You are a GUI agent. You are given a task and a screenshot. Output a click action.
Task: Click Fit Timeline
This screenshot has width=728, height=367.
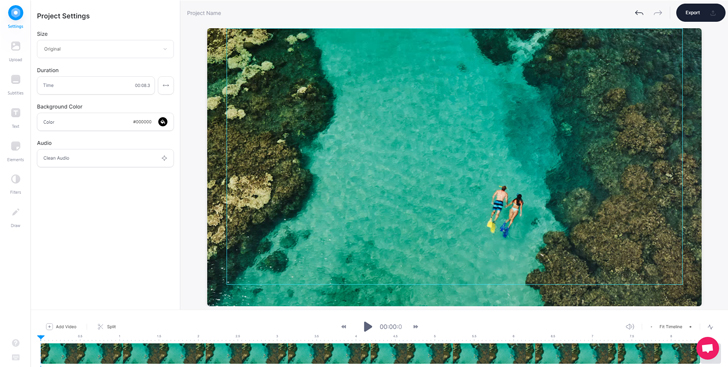pyautogui.click(x=670, y=327)
